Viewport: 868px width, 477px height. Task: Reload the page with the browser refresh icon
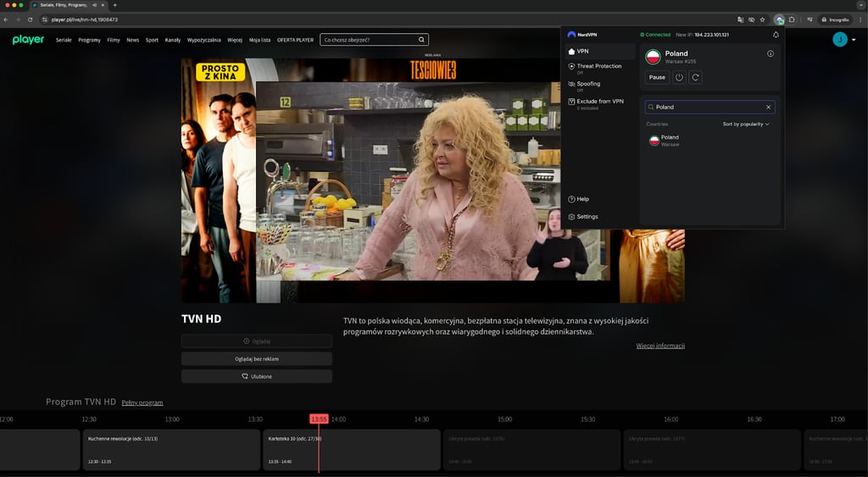(30, 19)
